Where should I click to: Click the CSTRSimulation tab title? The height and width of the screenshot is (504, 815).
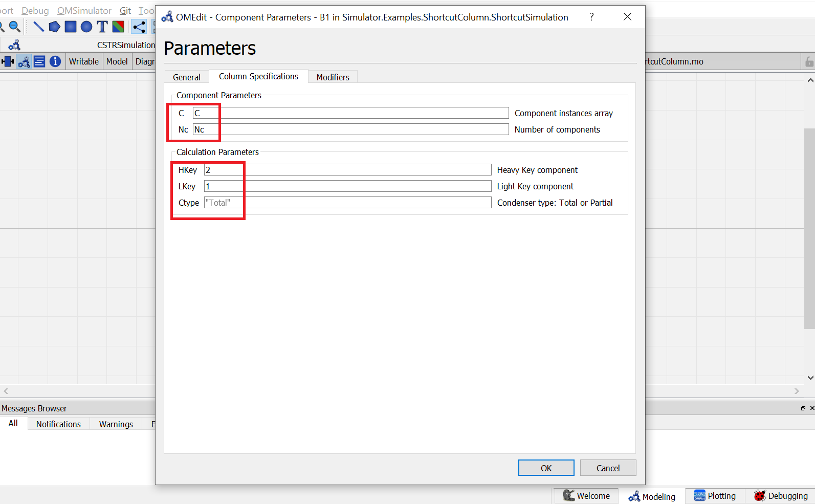coord(126,45)
